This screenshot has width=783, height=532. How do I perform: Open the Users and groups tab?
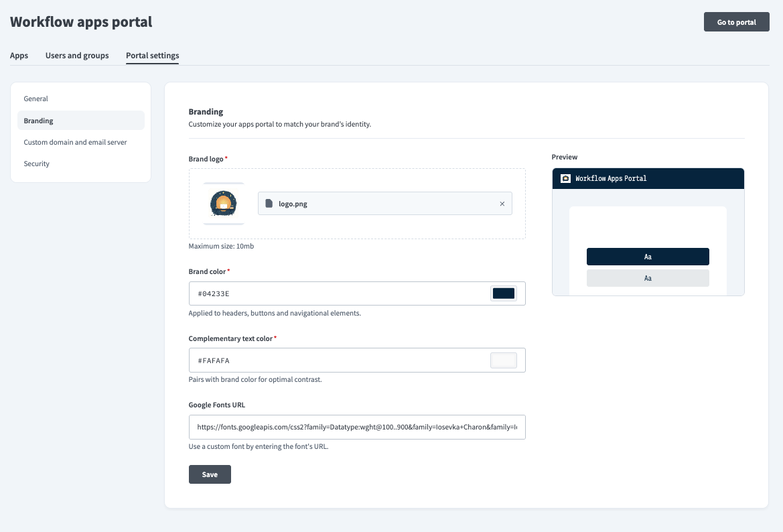[77, 56]
